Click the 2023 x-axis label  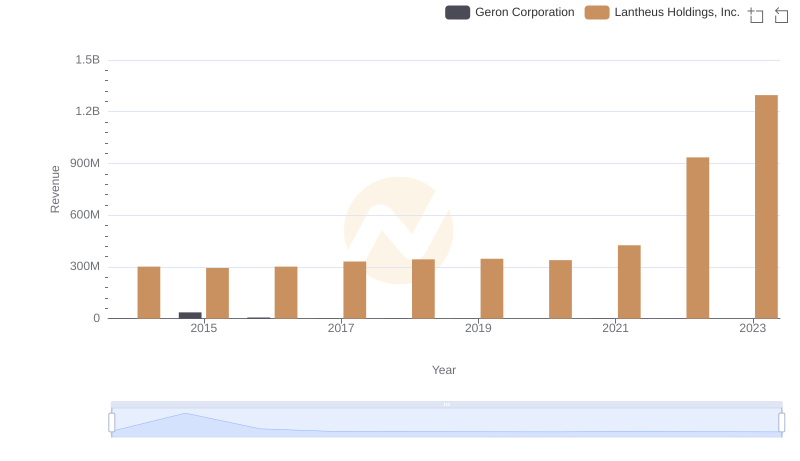pyautogui.click(x=753, y=328)
